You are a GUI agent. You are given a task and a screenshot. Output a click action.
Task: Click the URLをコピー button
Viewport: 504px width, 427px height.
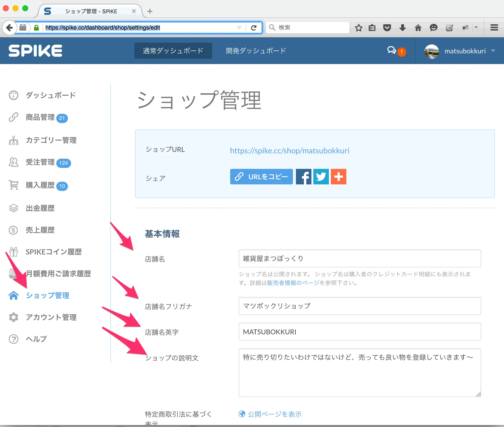tap(261, 177)
